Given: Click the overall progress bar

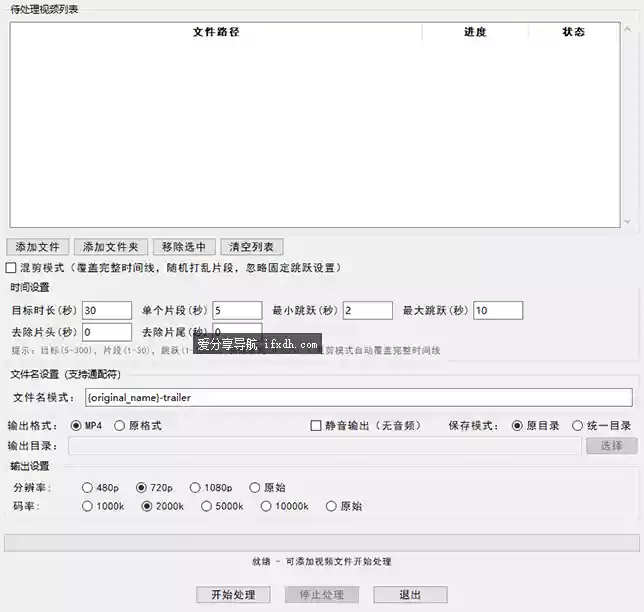Looking at the screenshot, I should tap(322, 543).
